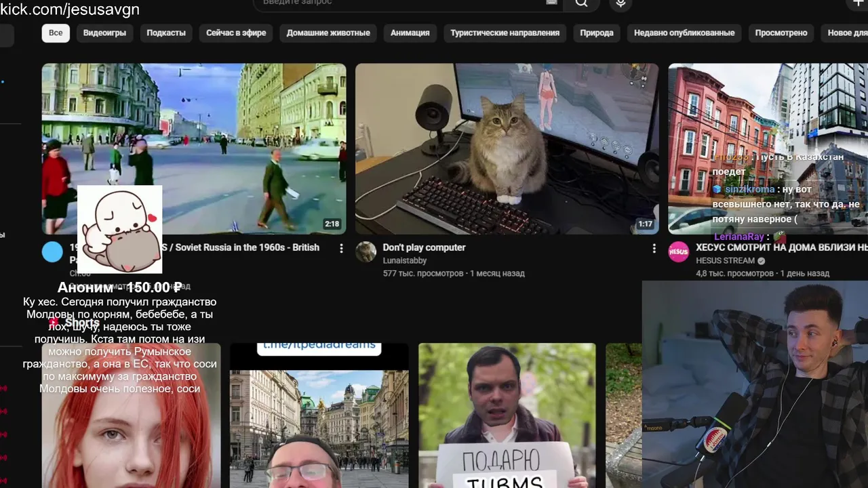This screenshot has height=488, width=868.
Task: Select the 'Подкасты' filter chip
Action: [166, 33]
